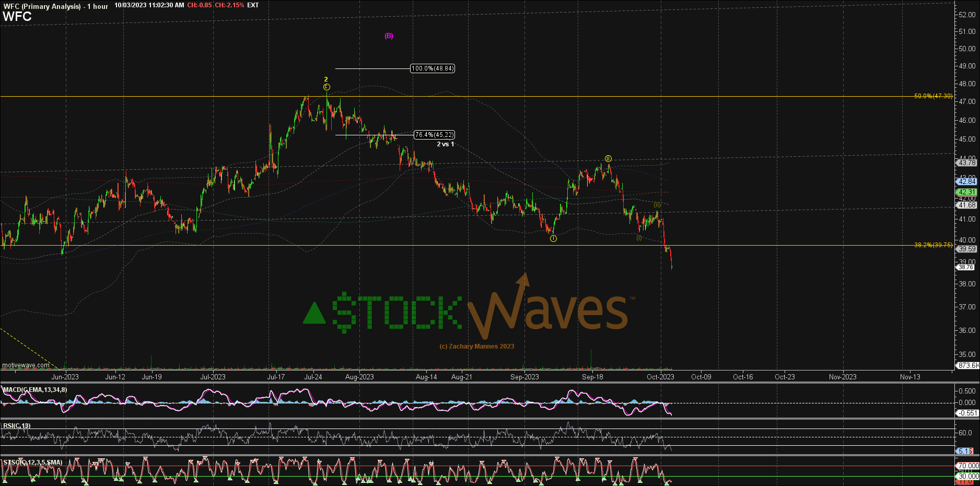Open the motivewave.com link

click(26, 365)
